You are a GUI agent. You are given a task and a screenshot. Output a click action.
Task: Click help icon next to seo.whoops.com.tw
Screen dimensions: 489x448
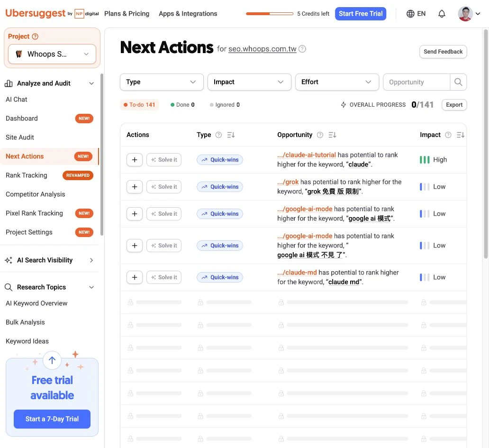[x=302, y=49]
